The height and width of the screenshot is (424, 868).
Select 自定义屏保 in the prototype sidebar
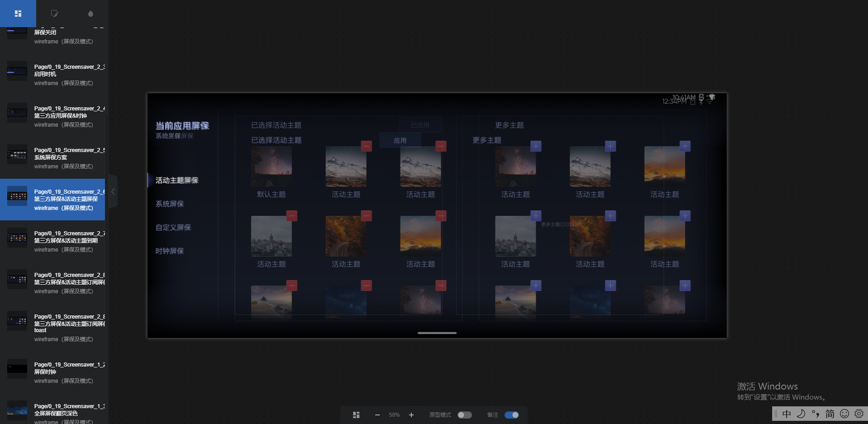[x=173, y=227]
